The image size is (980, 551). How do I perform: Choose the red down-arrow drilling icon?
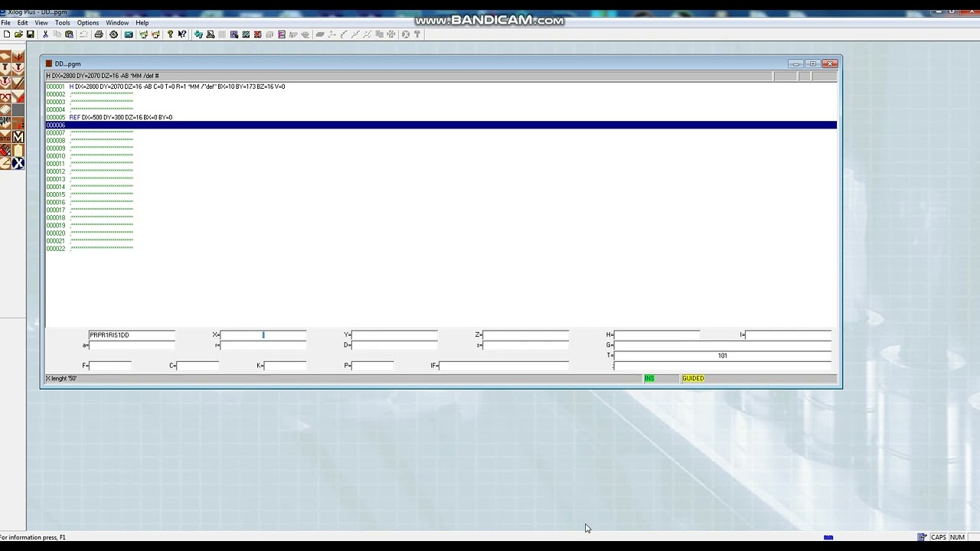point(18,56)
